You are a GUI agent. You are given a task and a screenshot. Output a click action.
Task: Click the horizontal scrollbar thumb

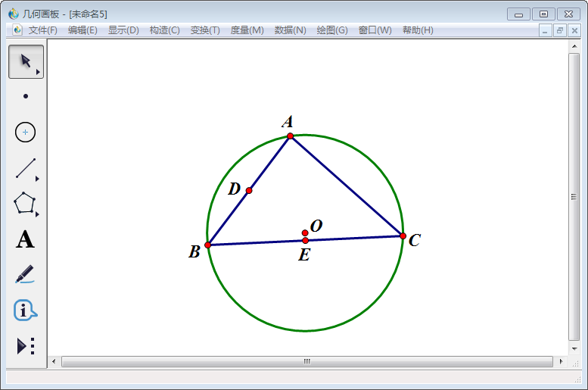307,361
